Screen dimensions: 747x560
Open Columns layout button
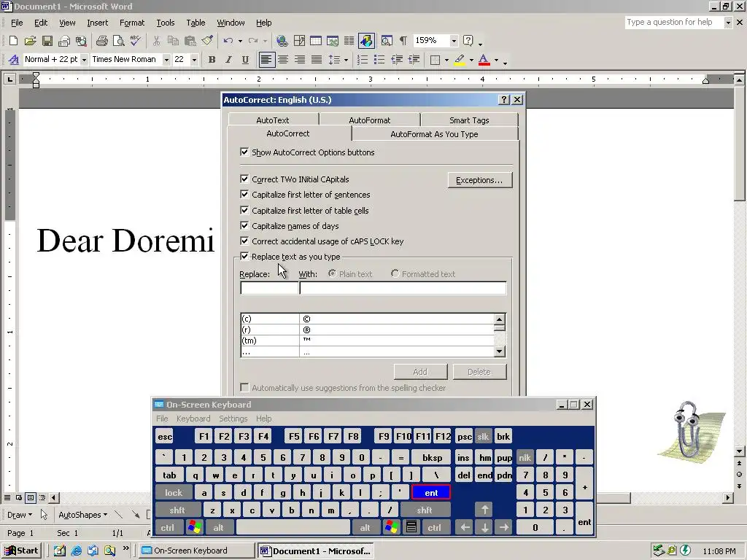[349, 41]
